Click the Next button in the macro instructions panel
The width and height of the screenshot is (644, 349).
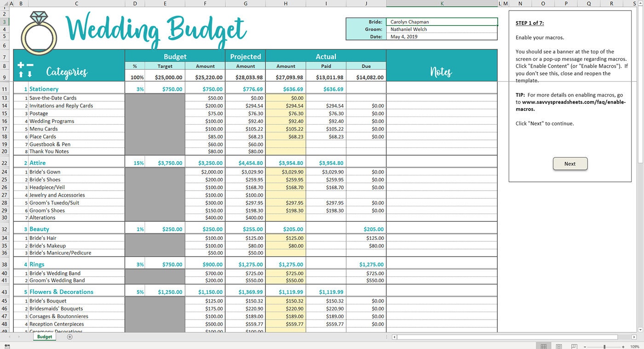tap(570, 163)
